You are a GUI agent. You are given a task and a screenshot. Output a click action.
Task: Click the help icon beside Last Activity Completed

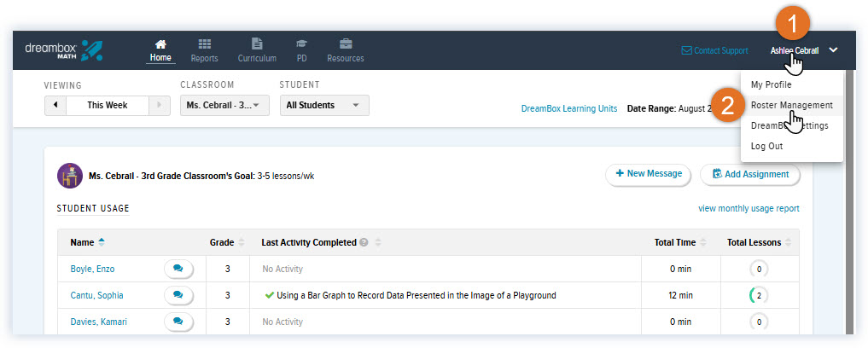(364, 242)
